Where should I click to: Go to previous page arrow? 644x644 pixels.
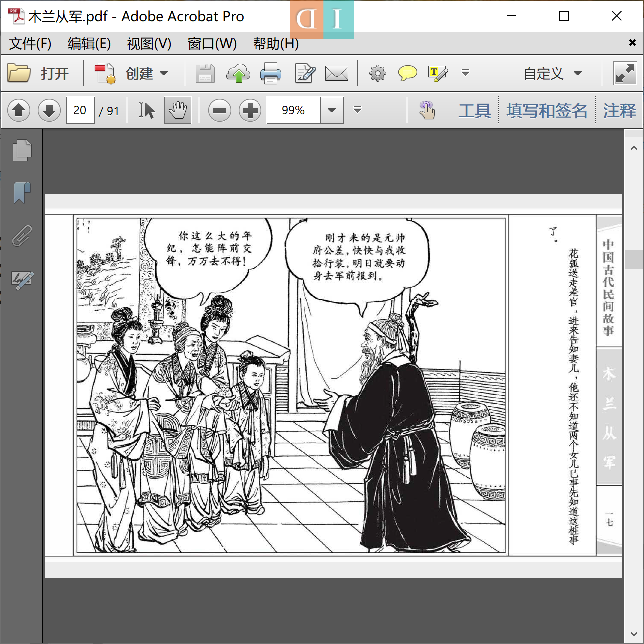tap(19, 110)
